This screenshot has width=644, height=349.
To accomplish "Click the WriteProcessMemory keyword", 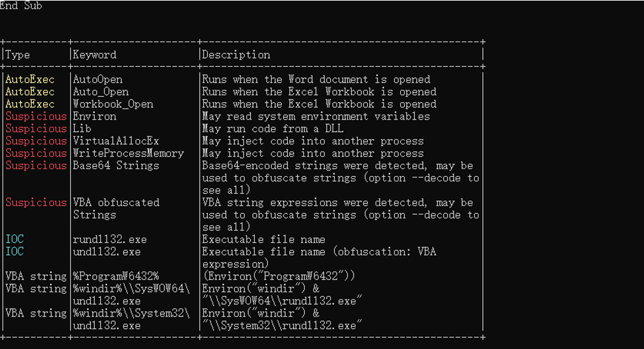I will [x=129, y=153].
